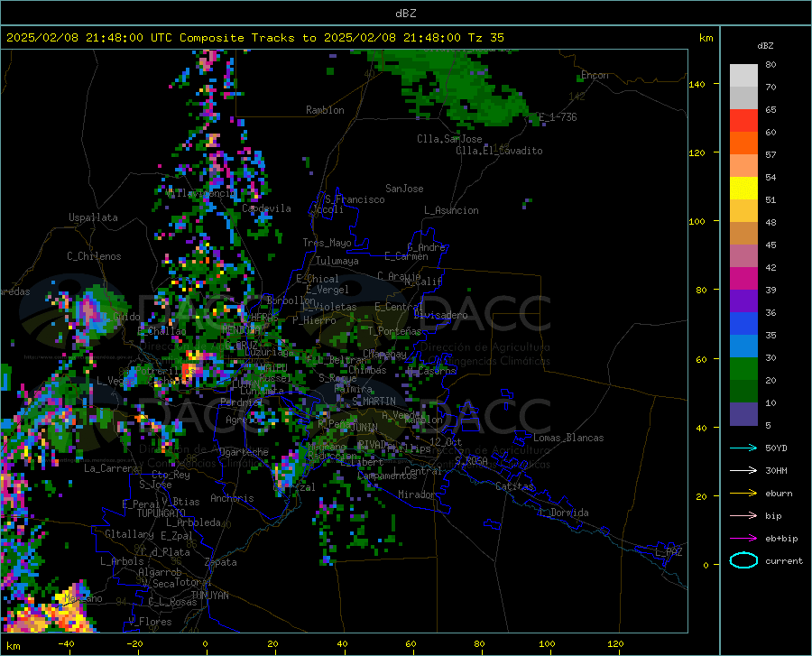
Task: Click the '-40' tick on the bottom axis
Action: 66,644
